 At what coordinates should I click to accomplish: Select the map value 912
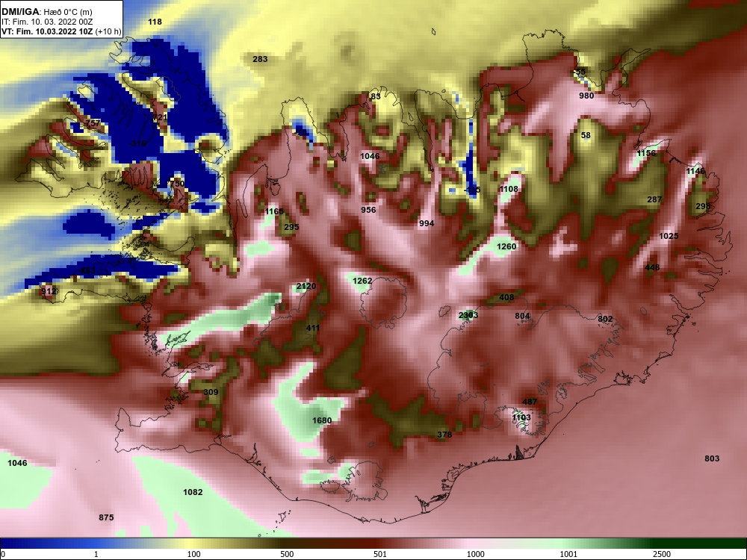pyautogui.click(x=48, y=291)
